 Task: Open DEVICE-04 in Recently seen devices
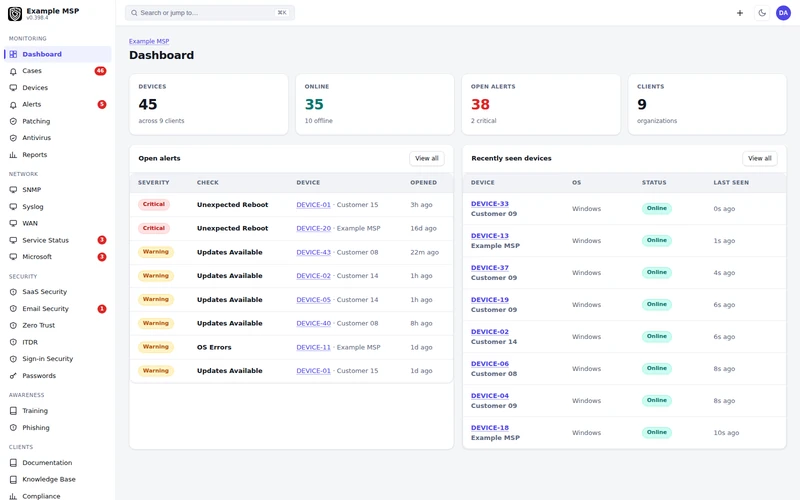coord(490,396)
